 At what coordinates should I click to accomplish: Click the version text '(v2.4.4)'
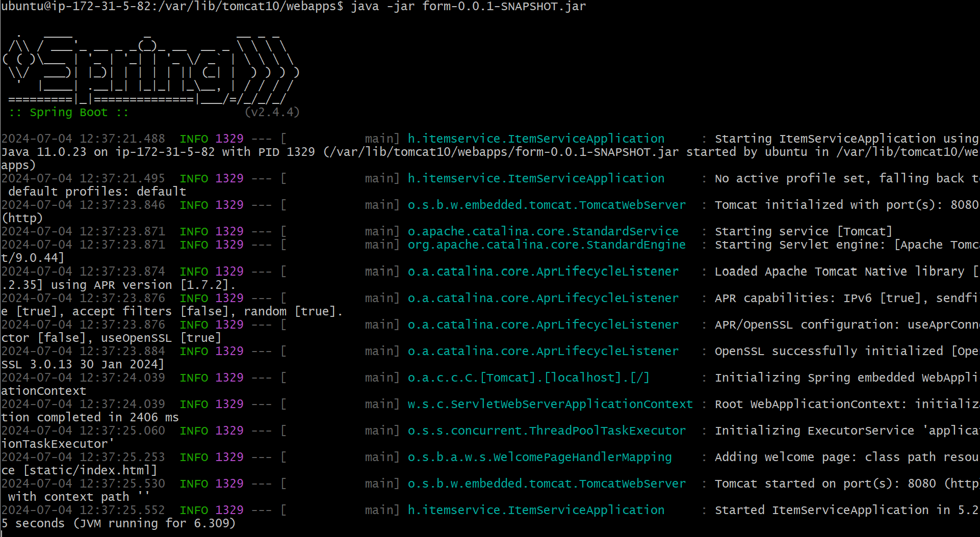(x=272, y=113)
